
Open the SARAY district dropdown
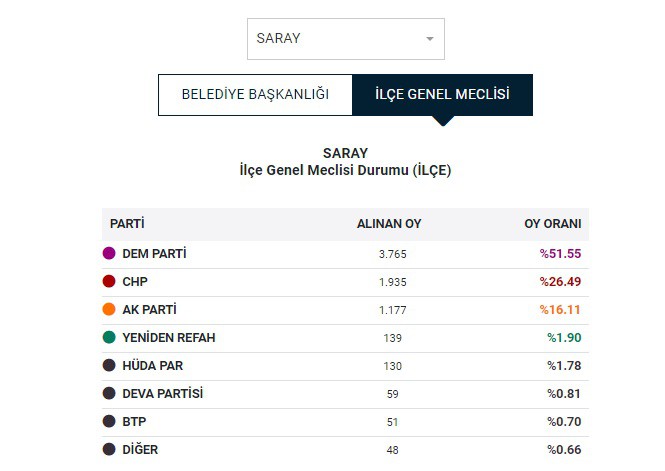point(346,39)
